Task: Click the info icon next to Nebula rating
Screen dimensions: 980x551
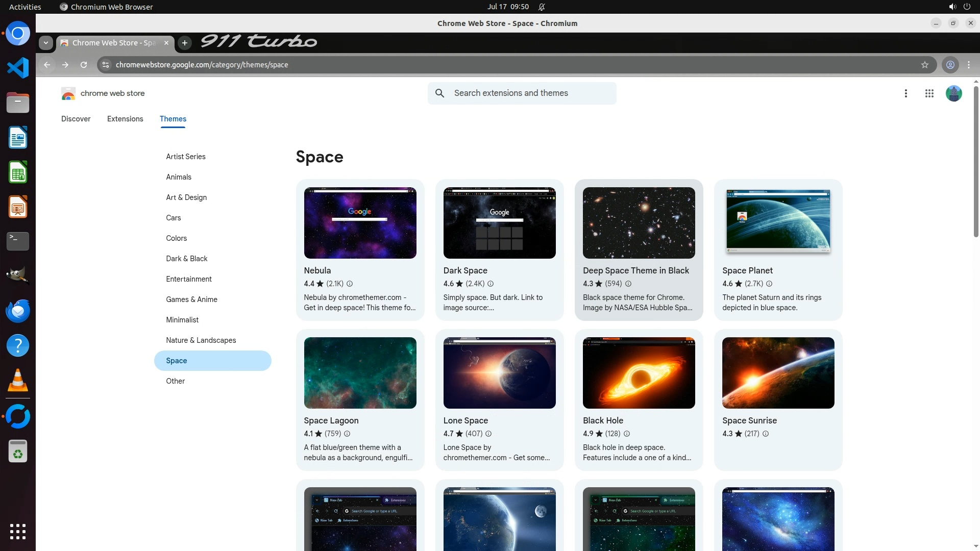Action: tap(350, 284)
